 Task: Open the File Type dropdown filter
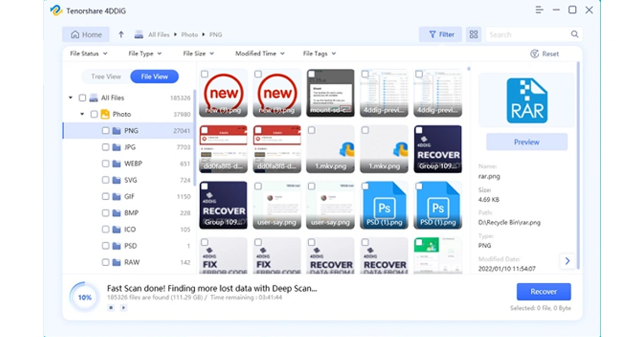pos(145,54)
